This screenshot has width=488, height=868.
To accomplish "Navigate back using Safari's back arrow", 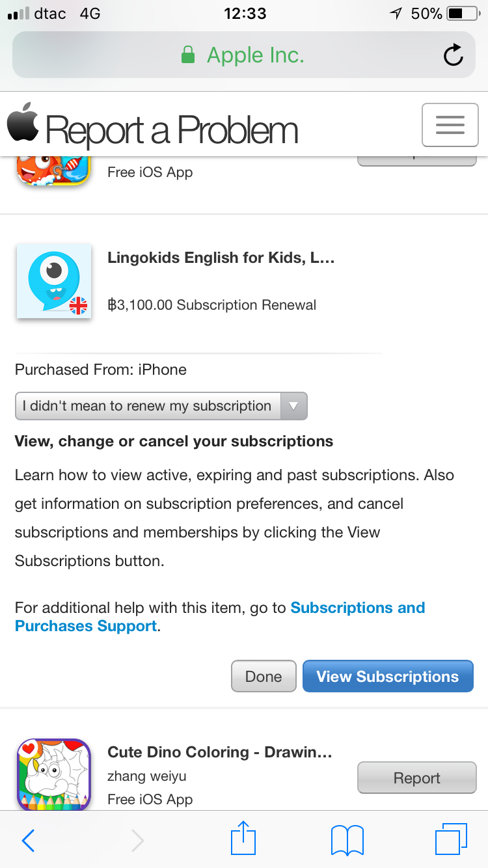I will [x=27, y=839].
